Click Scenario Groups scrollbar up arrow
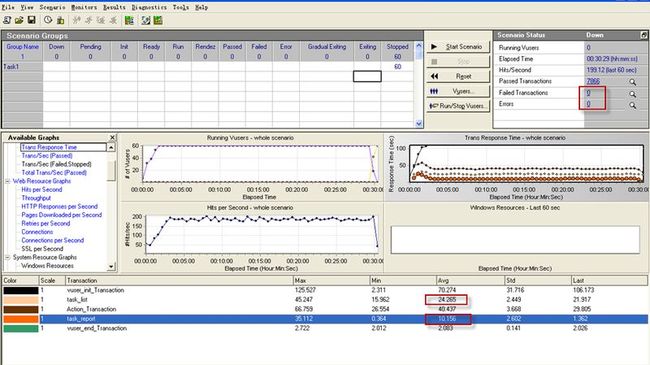This screenshot has height=365, width=650. pos(419,46)
